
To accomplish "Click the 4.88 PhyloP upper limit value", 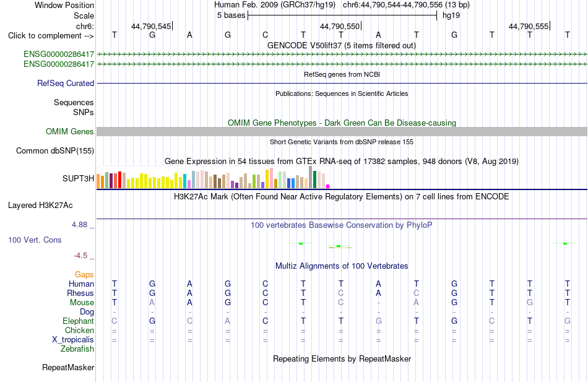I will (79, 225).
